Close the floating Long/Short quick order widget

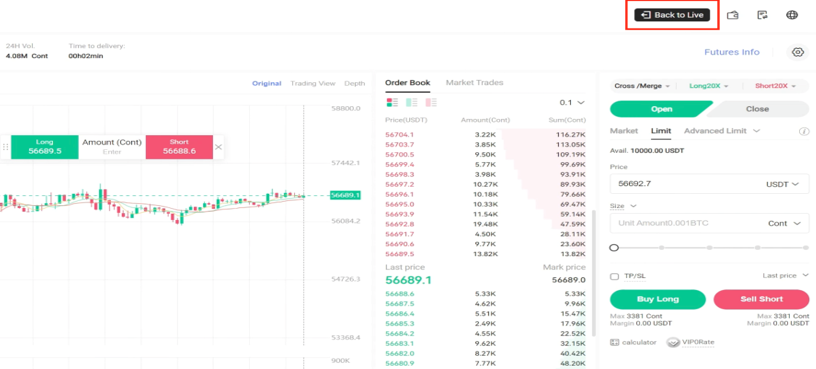click(x=219, y=147)
